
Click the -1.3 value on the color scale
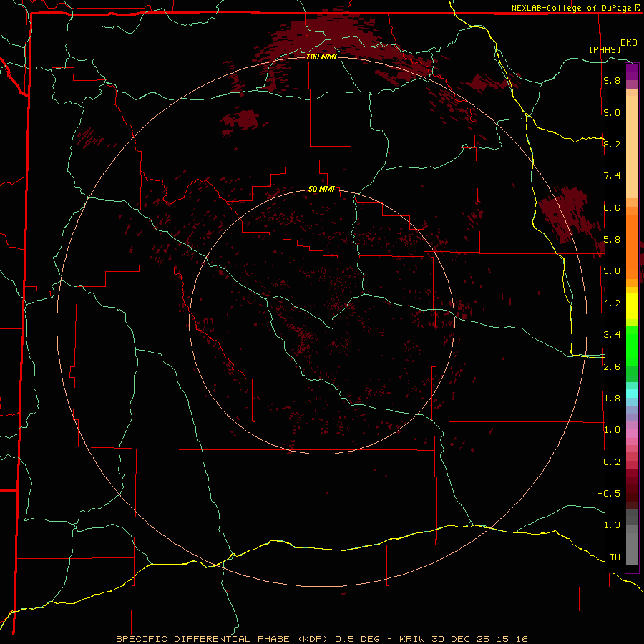609,525
